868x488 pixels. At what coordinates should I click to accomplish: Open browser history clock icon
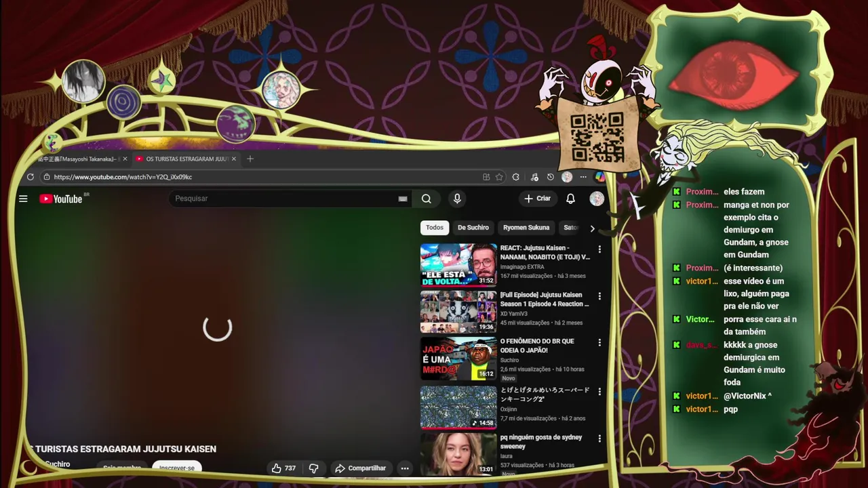click(x=550, y=177)
